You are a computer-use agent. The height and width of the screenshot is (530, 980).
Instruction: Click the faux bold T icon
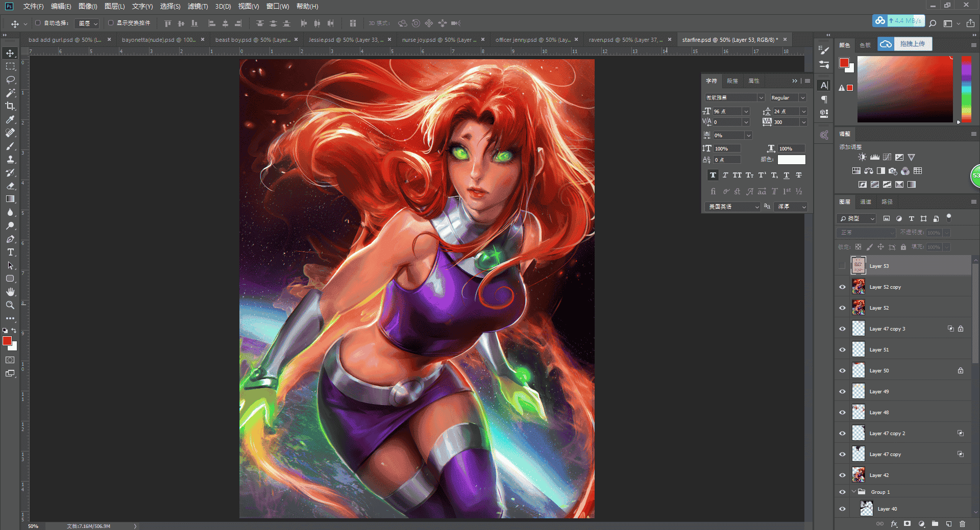[713, 175]
